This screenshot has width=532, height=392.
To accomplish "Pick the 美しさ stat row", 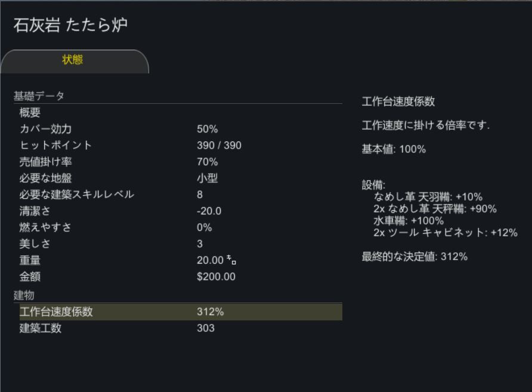I will point(180,244).
